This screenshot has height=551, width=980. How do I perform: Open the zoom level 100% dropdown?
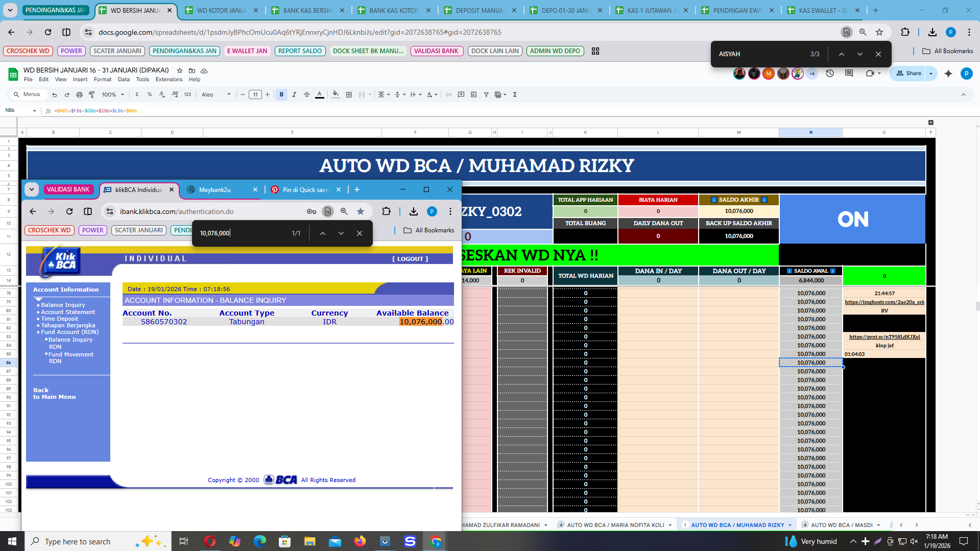click(113, 94)
